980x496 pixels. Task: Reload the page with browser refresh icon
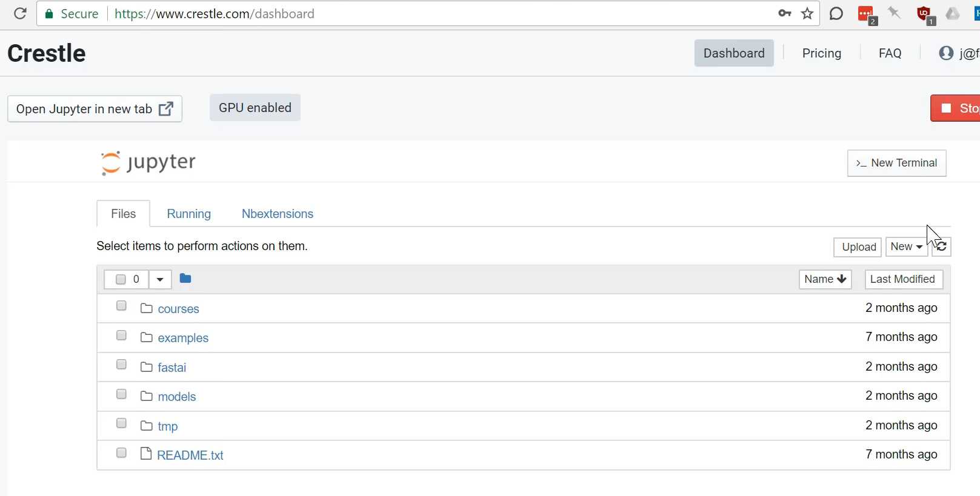[x=20, y=13]
